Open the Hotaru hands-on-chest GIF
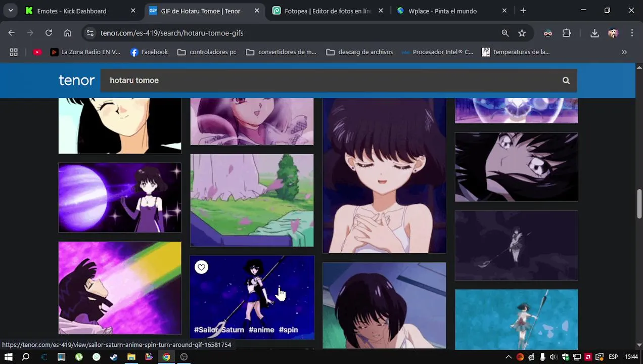This screenshot has height=364, width=643. 384,175
